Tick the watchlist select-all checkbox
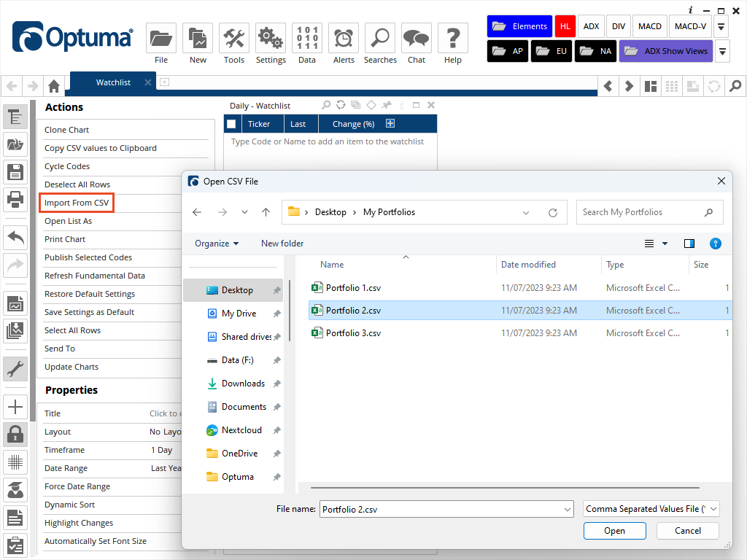The height and width of the screenshot is (560, 747). [x=231, y=124]
